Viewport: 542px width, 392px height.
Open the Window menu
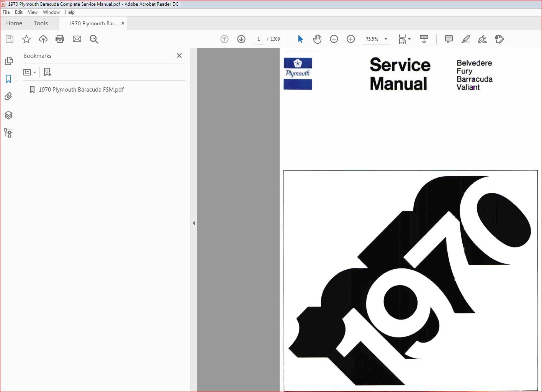[x=51, y=12]
